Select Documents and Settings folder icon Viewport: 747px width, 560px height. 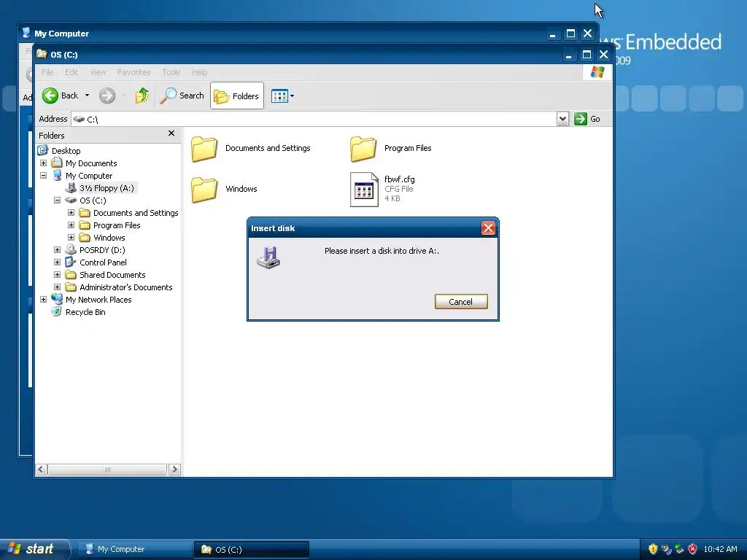(204, 149)
